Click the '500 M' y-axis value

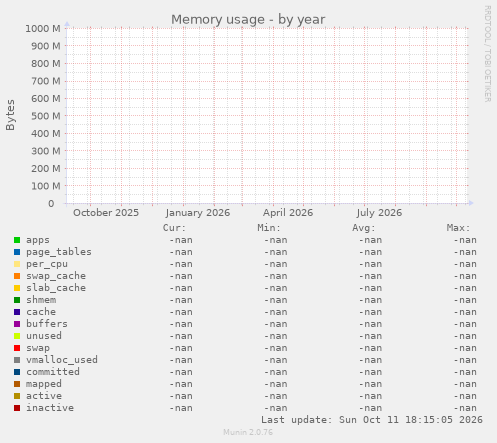46,116
